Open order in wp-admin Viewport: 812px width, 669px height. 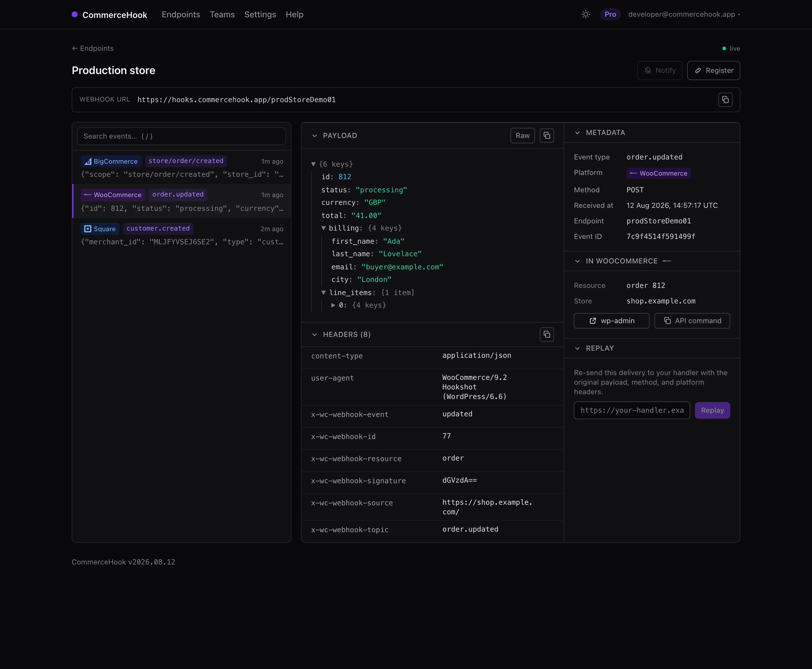(611, 321)
